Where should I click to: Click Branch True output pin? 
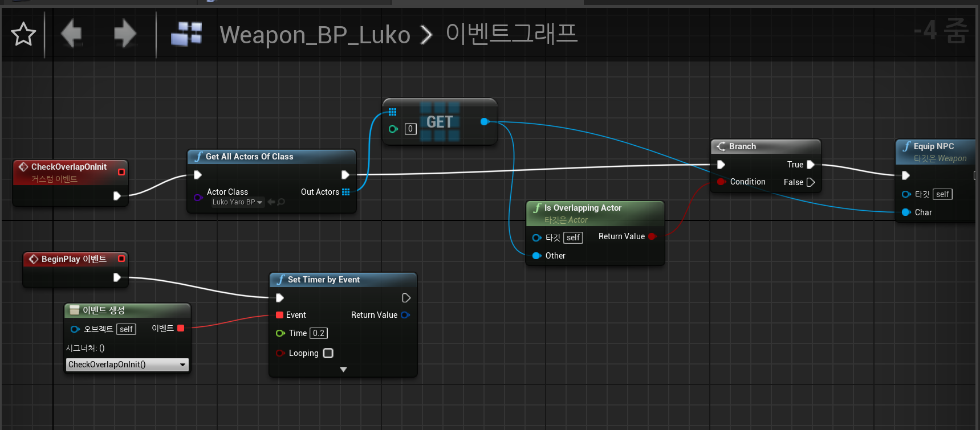(x=810, y=165)
